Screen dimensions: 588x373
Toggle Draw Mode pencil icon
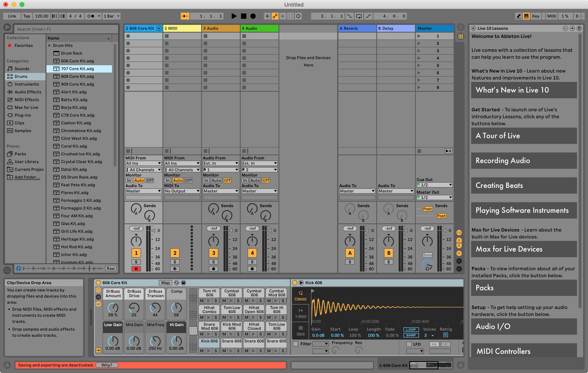(x=518, y=16)
